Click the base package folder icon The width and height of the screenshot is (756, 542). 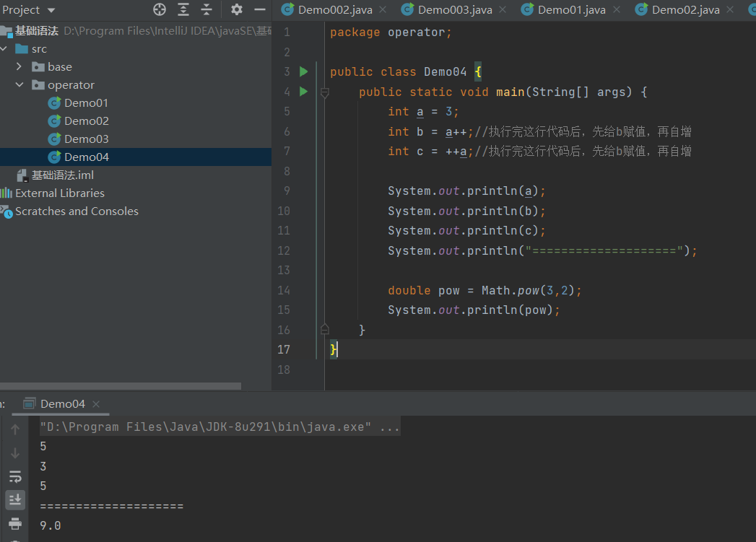pos(38,67)
